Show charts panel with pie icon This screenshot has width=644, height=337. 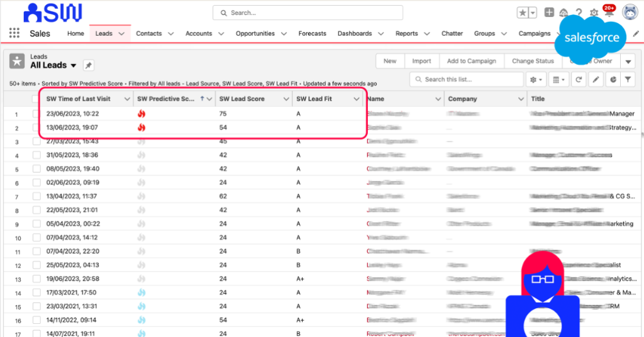tap(611, 80)
